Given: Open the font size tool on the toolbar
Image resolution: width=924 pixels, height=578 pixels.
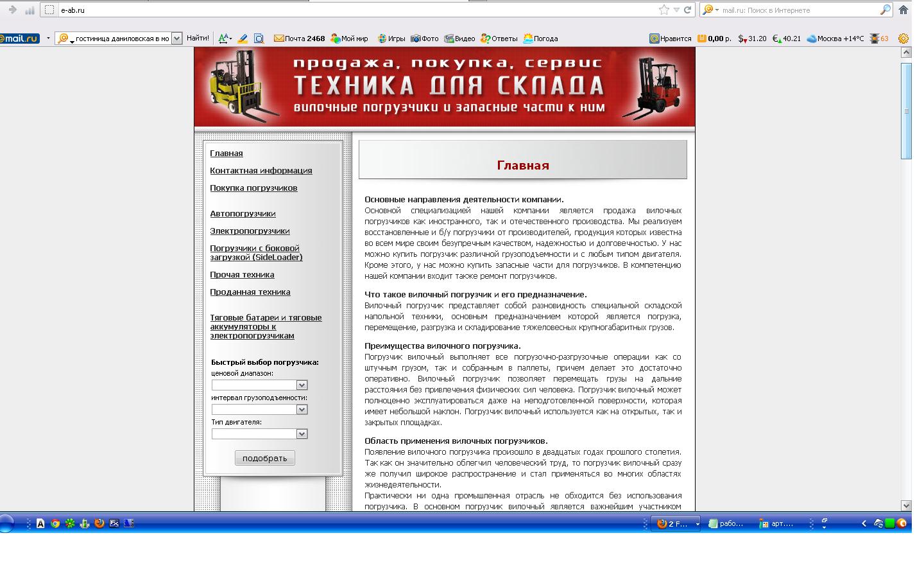Looking at the screenshot, I should coord(225,39).
